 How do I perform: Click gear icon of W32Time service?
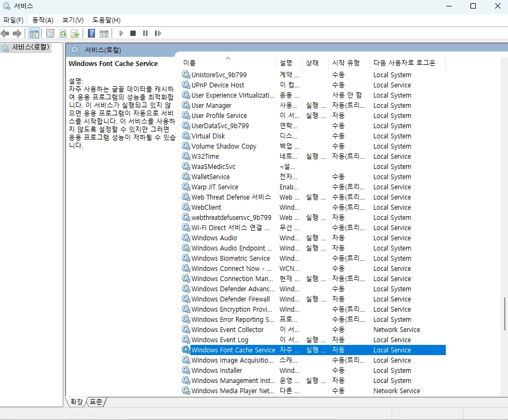[x=186, y=156]
